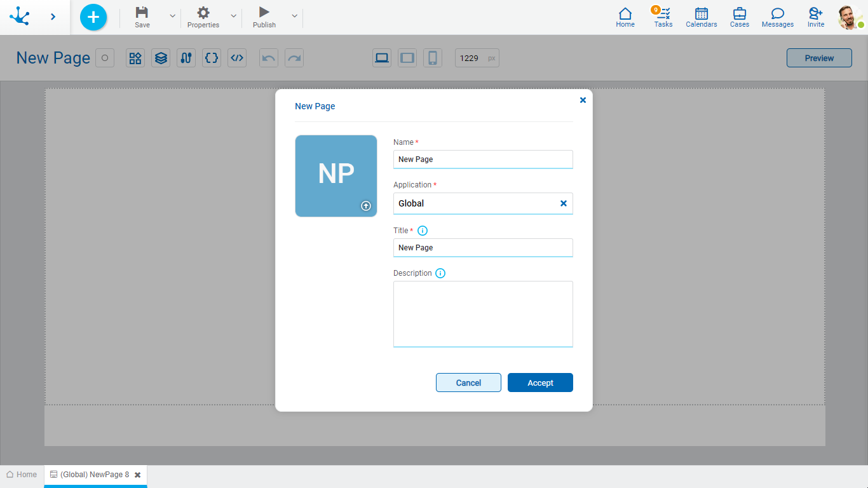This screenshot has width=868, height=488.
Task: Switch to the Home bottom tab
Action: [22, 475]
